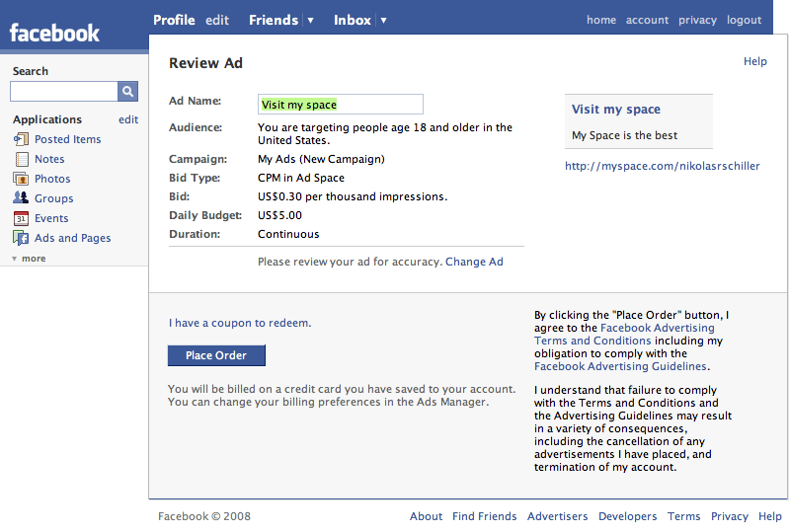
Task: Click Advertisers in the footer
Action: pos(557,516)
